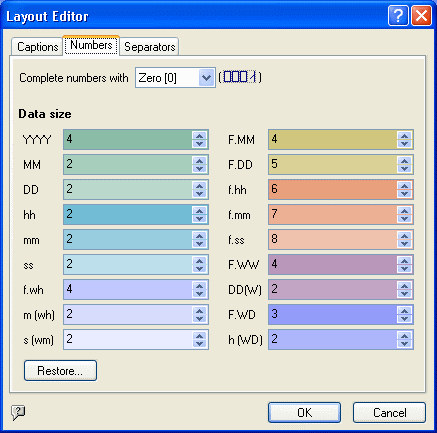Image resolution: width=437 pixels, height=433 pixels.
Task: Click the DD(W) value field
Action: point(333,289)
